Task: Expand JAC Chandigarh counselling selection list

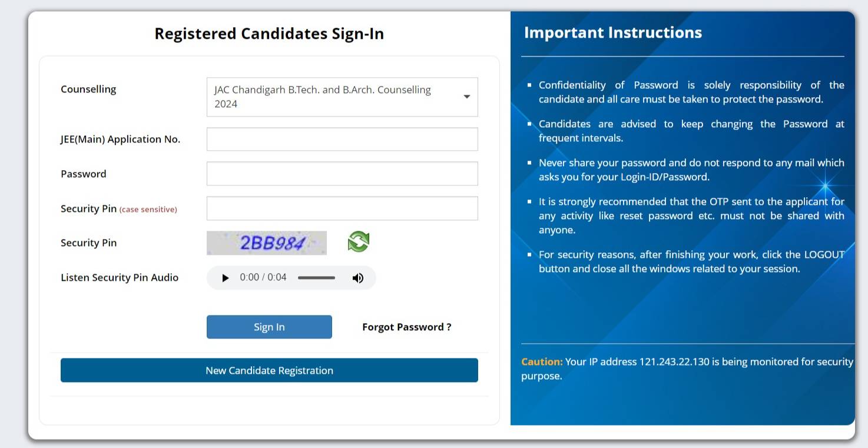Action: (x=342, y=97)
